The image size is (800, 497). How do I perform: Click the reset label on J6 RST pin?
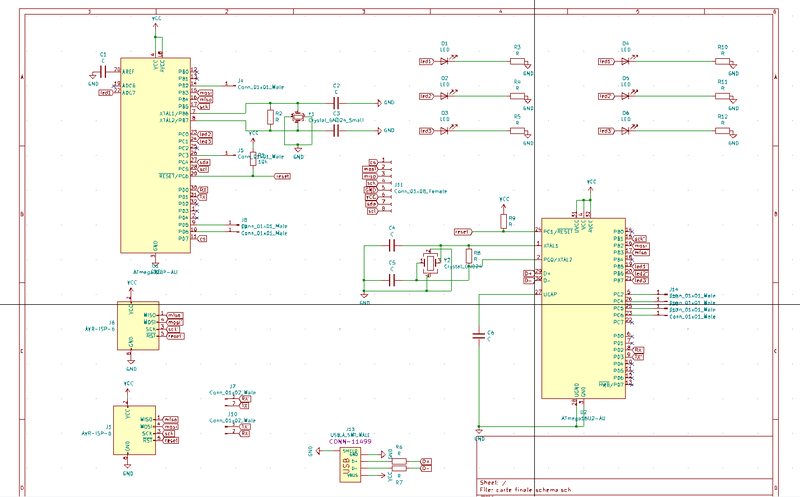175,336
